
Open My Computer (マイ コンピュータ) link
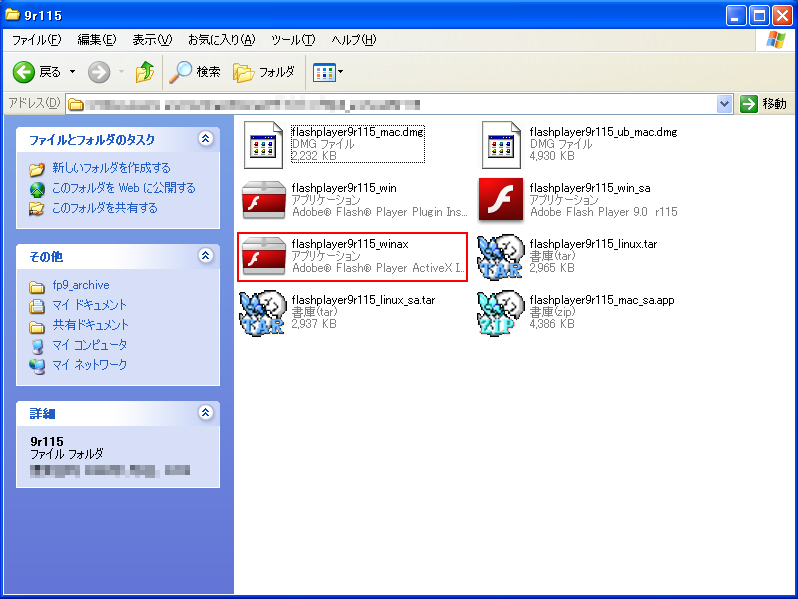pos(90,345)
